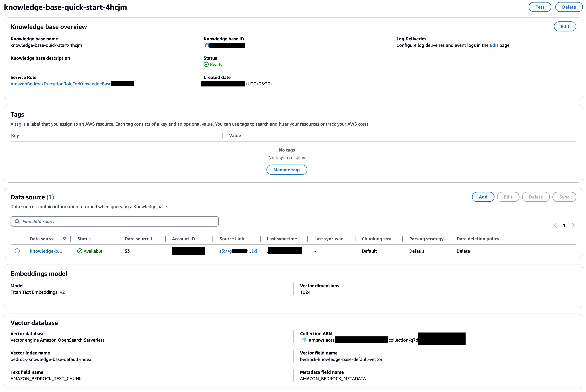Image resolution: width=586 pixels, height=392 pixels.
Task: Add a new data source
Action: click(x=483, y=197)
